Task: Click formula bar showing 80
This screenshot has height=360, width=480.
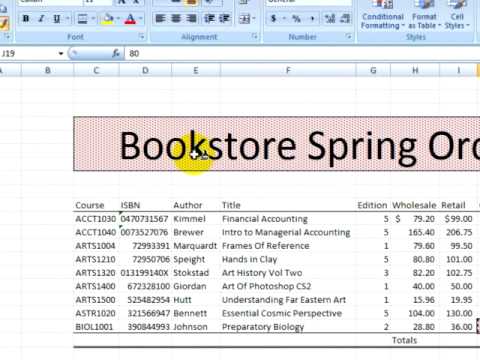Action: [x=302, y=53]
